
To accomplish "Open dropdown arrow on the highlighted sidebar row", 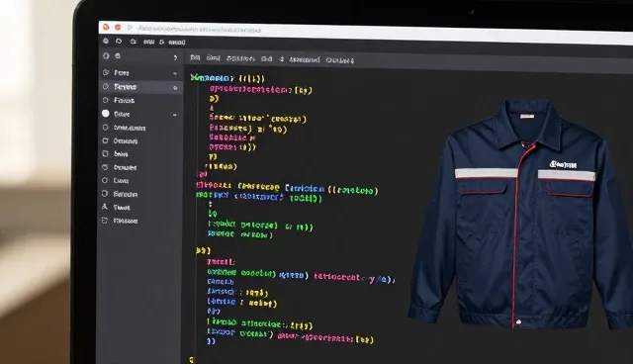I will coord(175,88).
